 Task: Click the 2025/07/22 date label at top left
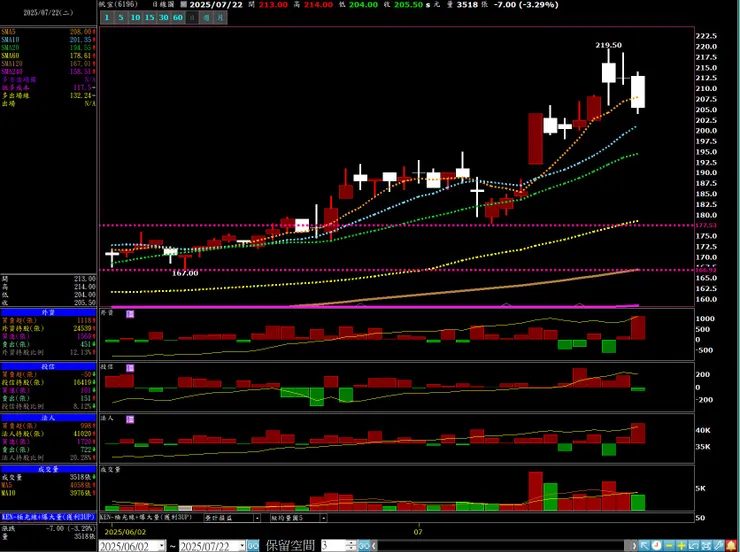[x=48, y=13]
